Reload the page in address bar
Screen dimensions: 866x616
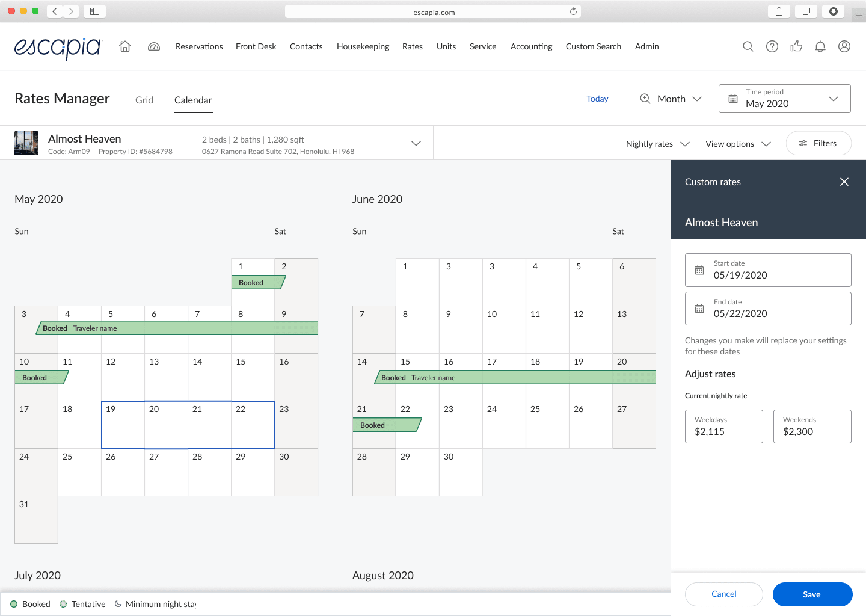(573, 11)
